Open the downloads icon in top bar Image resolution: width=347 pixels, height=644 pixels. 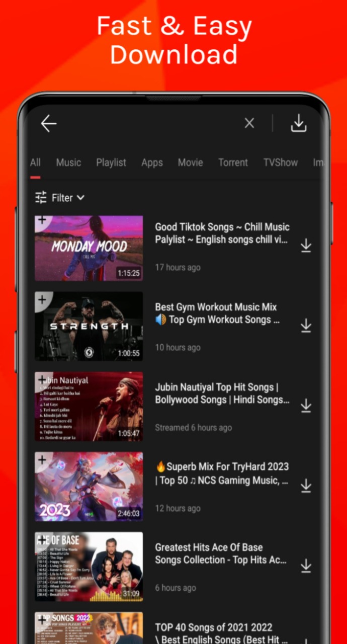point(299,123)
